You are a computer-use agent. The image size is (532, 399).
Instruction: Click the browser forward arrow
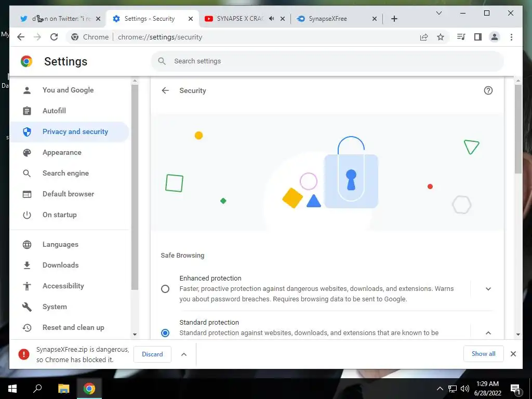37,37
